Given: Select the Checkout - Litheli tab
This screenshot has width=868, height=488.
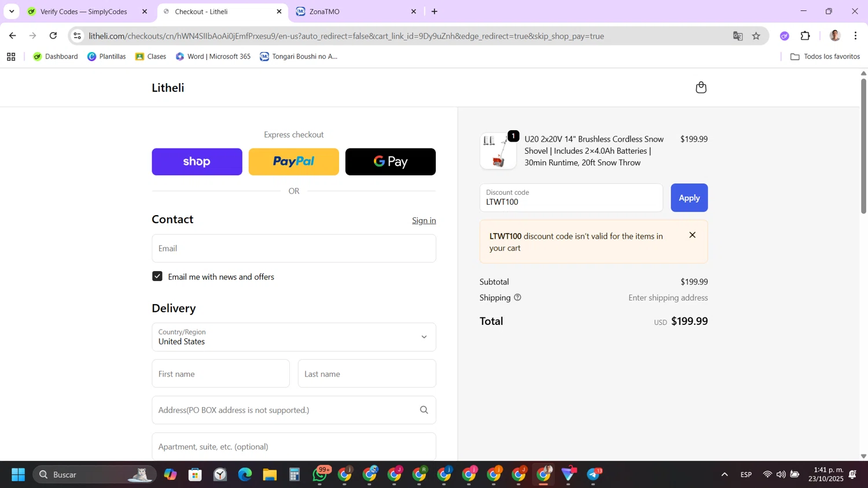Looking at the screenshot, I should pos(222,12).
